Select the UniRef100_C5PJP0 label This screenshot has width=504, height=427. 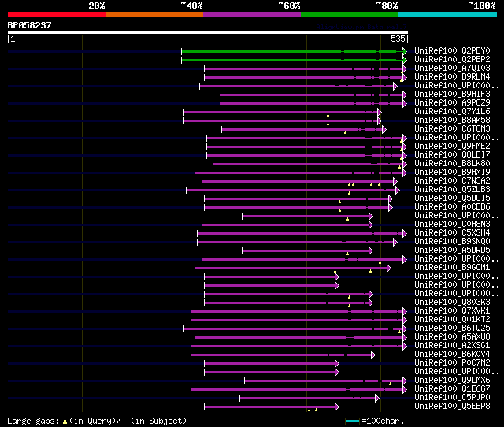click(452, 398)
